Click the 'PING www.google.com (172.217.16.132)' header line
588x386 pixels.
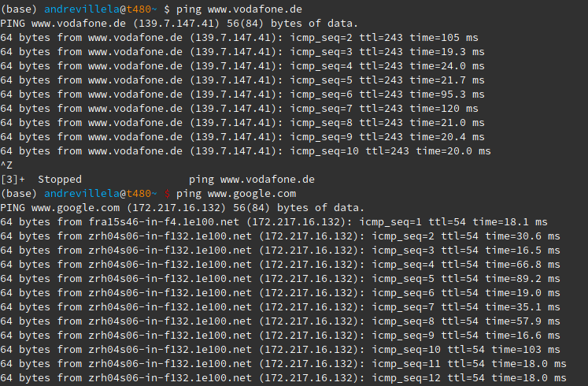pos(183,208)
